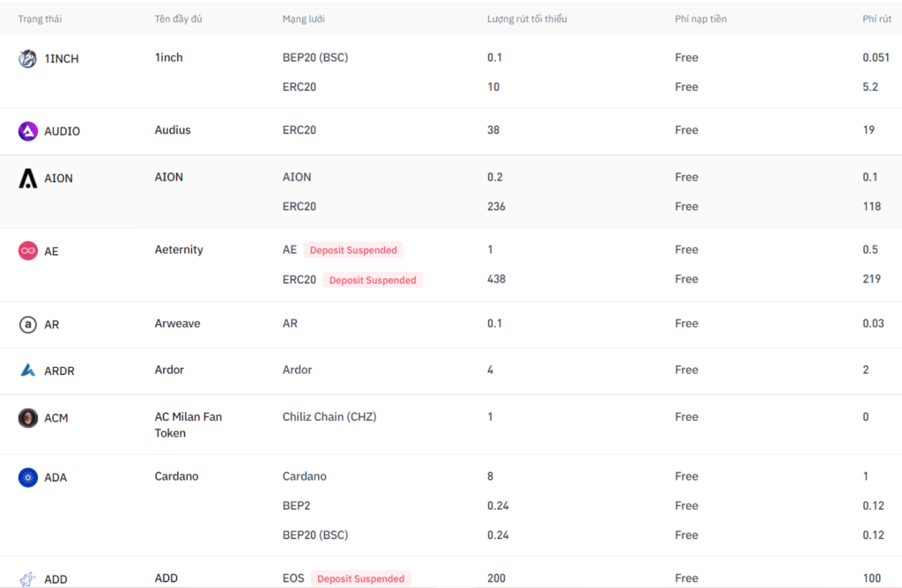Click the 1INCH coin logo icon
Screen dimensions: 902x588
28,59
